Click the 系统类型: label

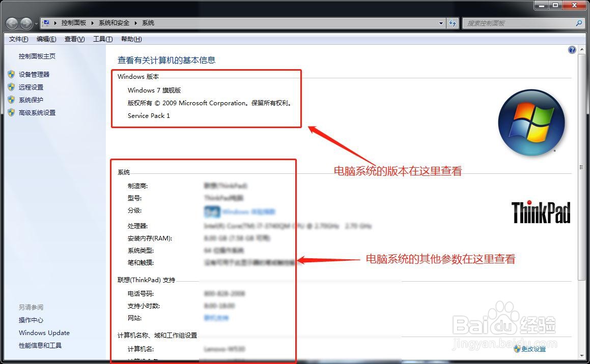pos(141,251)
